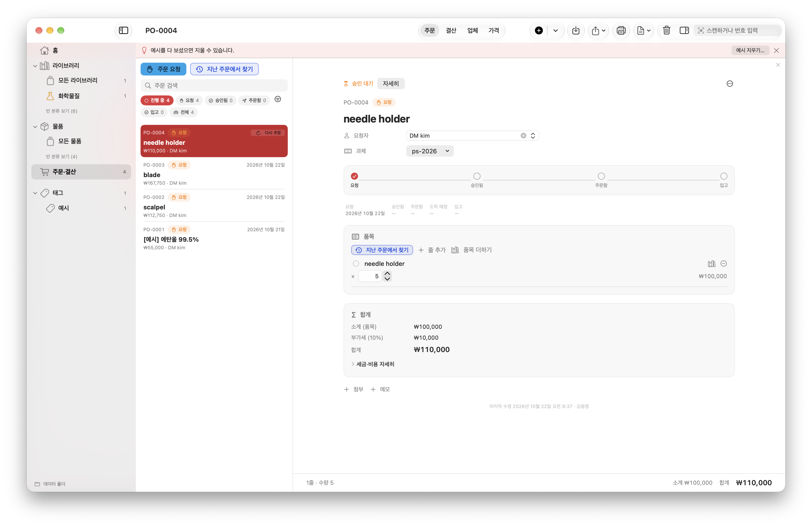Select the 주문함 progress step circle
Image resolution: width=812 pixels, height=527 pixels.
point(601,176)
